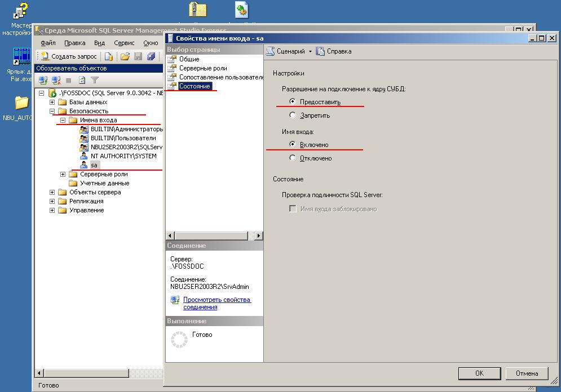The width and height of the screenshot is (561, 392).
Task: Click the new file toolbar icon
Action: click(x=109, y=56)
